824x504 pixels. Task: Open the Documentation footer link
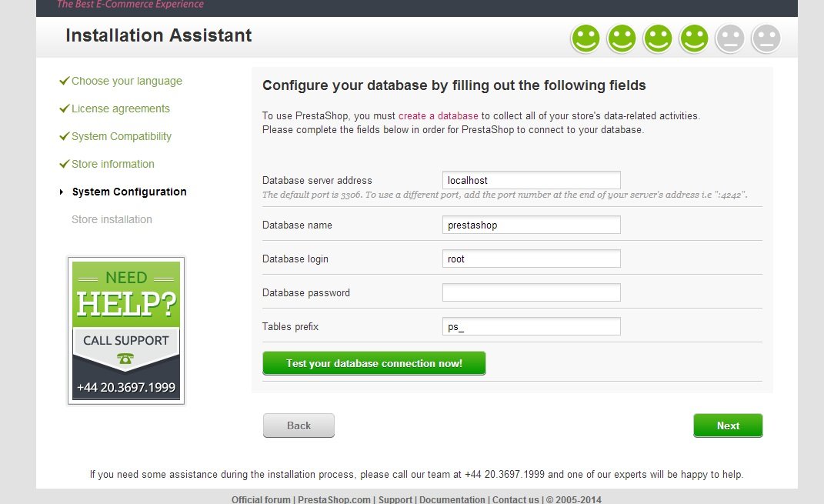pos(452,499)
